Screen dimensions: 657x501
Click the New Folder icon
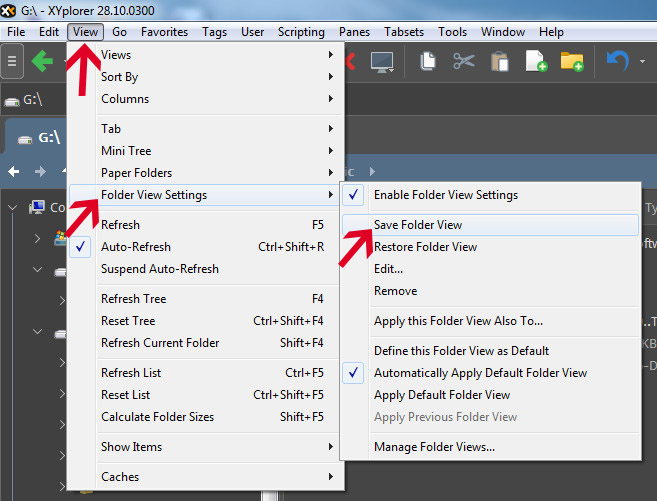coord(572,62)
